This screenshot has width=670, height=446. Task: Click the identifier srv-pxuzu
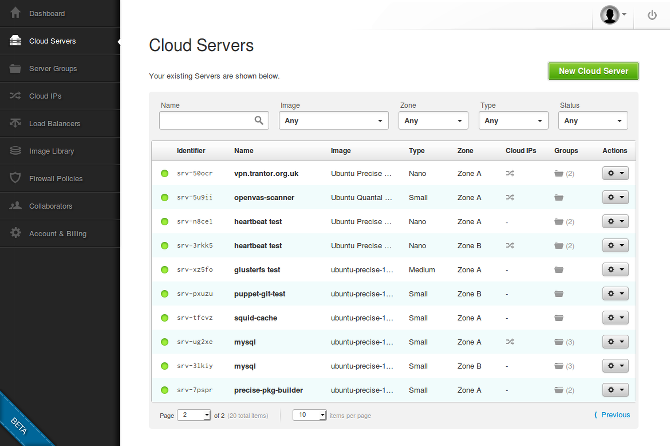pos(194,294)
